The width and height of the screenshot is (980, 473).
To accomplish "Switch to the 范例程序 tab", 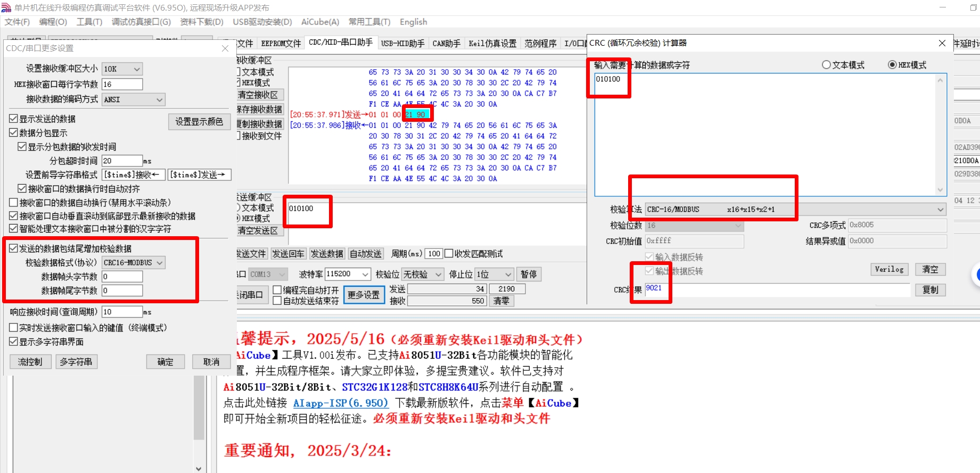I will click(540, 44).
